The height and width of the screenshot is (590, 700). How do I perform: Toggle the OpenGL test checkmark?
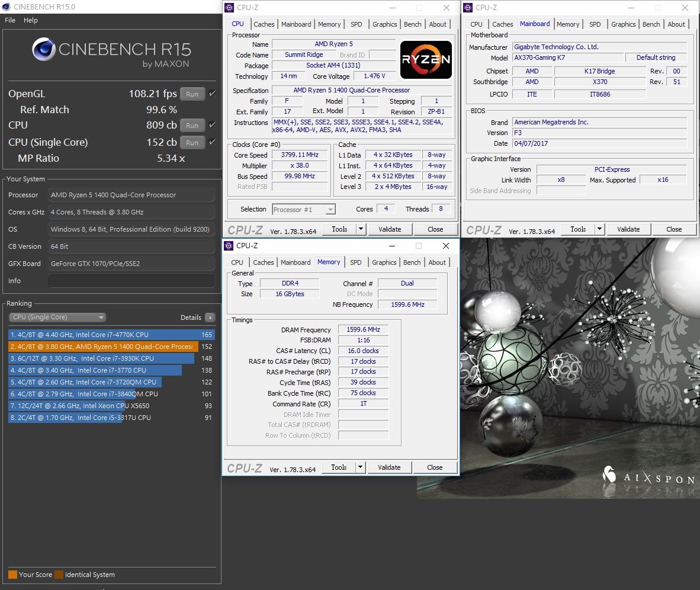(x=213, y=94)
